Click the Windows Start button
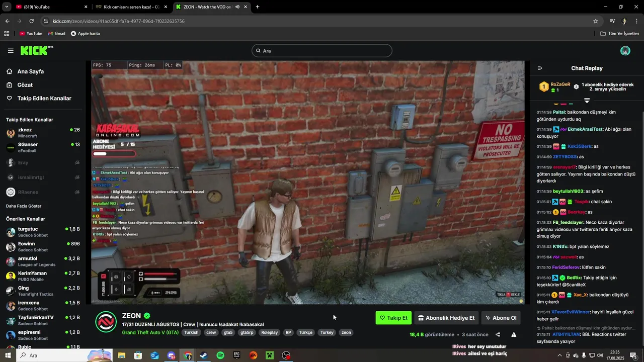The width and height of the screenshot is (644, 362). pos(8,355)
